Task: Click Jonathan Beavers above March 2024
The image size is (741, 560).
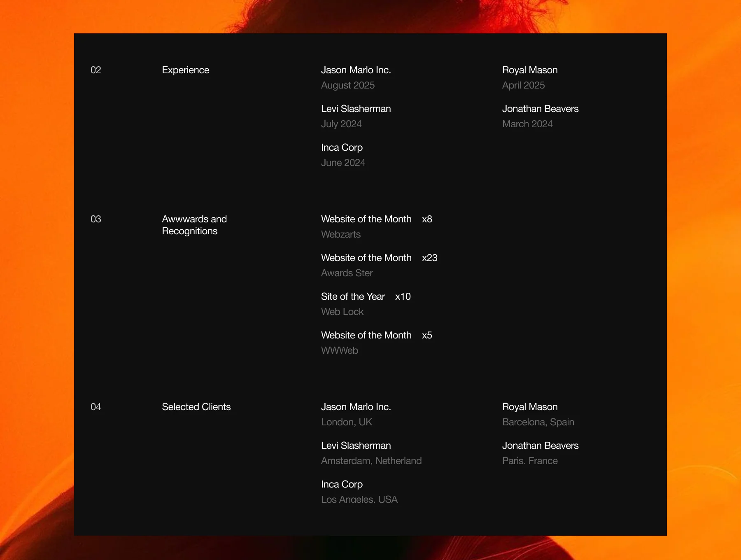Action: click(x=541, y=109)
